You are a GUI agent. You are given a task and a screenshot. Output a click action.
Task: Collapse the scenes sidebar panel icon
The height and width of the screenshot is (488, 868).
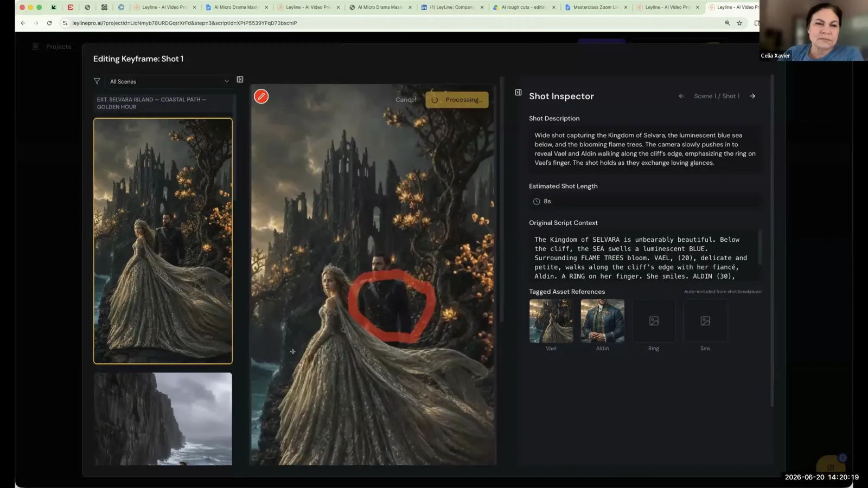(x=240, y=80)
